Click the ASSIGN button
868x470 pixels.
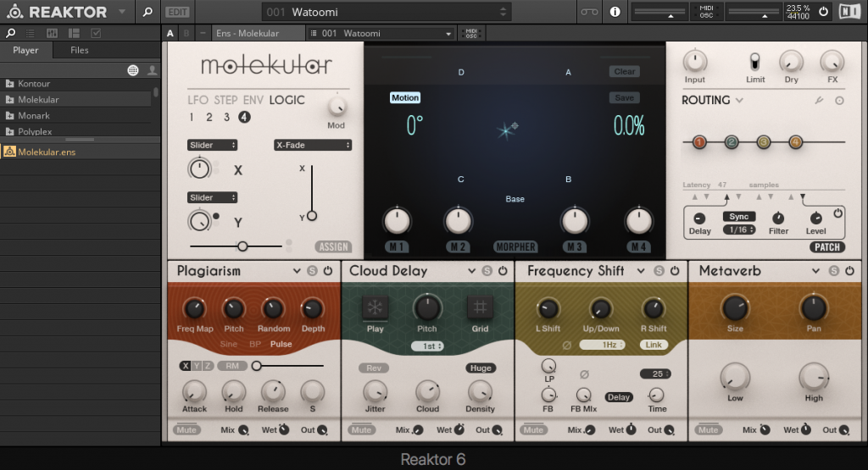click(x=334, y=246)
